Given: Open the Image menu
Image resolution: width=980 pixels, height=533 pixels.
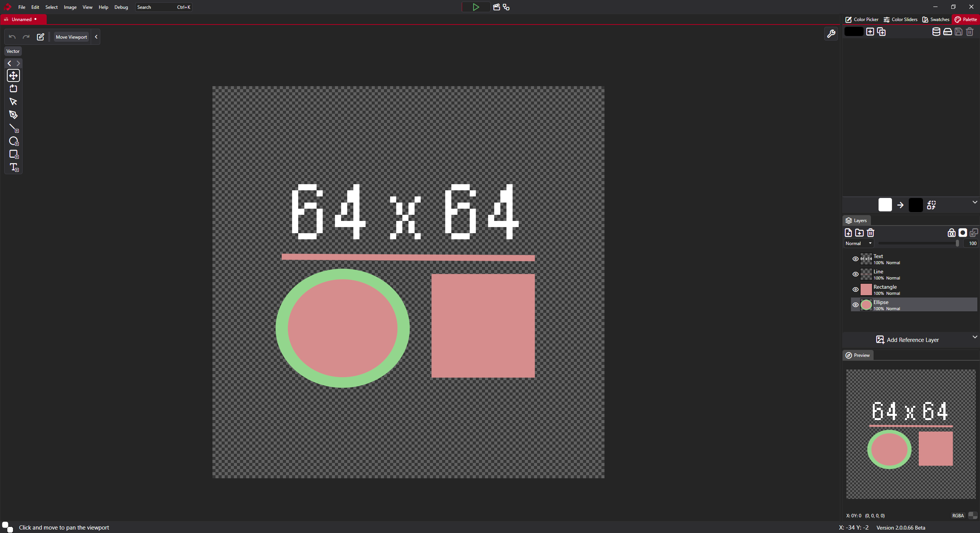Looking at the screenshot, I should 70,7.
